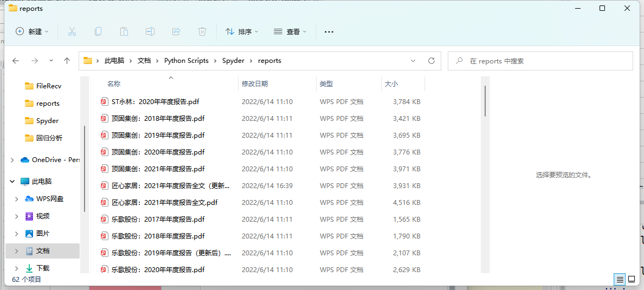
Task: Click the Rename icon in toolbar
Action: click(150, 31)
